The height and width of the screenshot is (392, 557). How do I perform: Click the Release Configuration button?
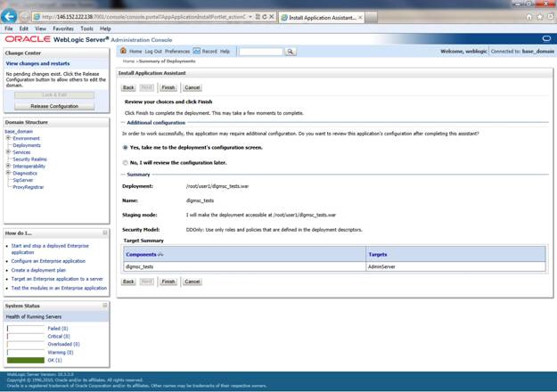pyautogui.click(x=54, y=106)
